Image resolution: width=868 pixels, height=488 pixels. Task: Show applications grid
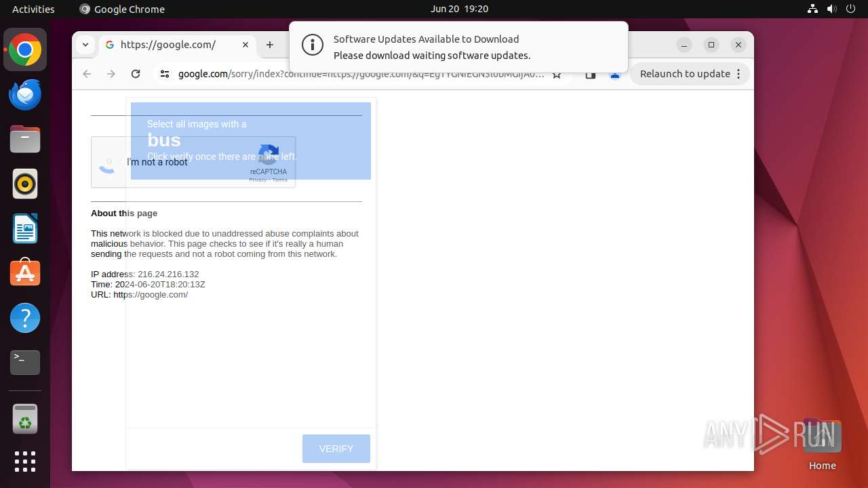pyautogui.click(x=25, y=462)
